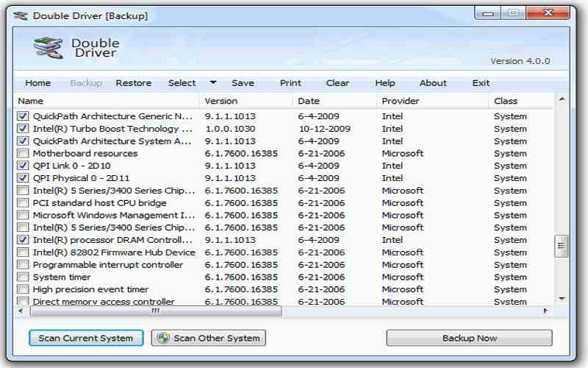This screenshot has height=368, width=588.
Task: Go to the Home menu
Action: [x=38, y=83]
